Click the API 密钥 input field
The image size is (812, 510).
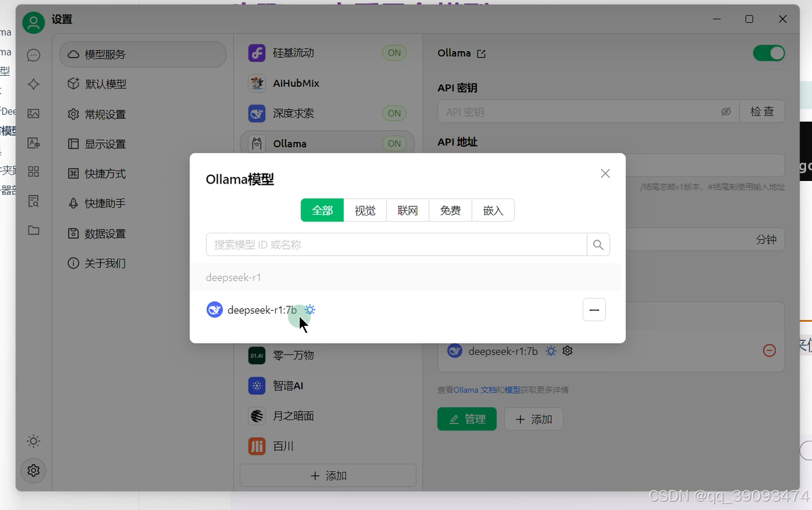click(x=588, y=112)
